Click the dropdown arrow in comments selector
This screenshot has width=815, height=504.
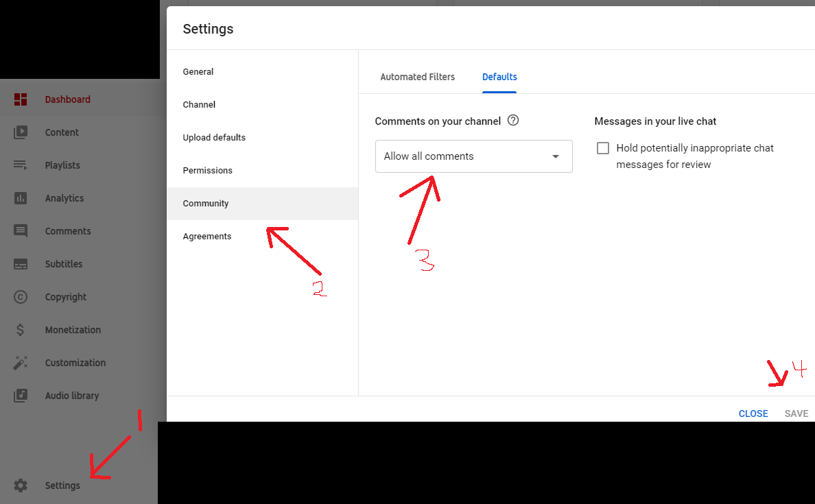556,156
